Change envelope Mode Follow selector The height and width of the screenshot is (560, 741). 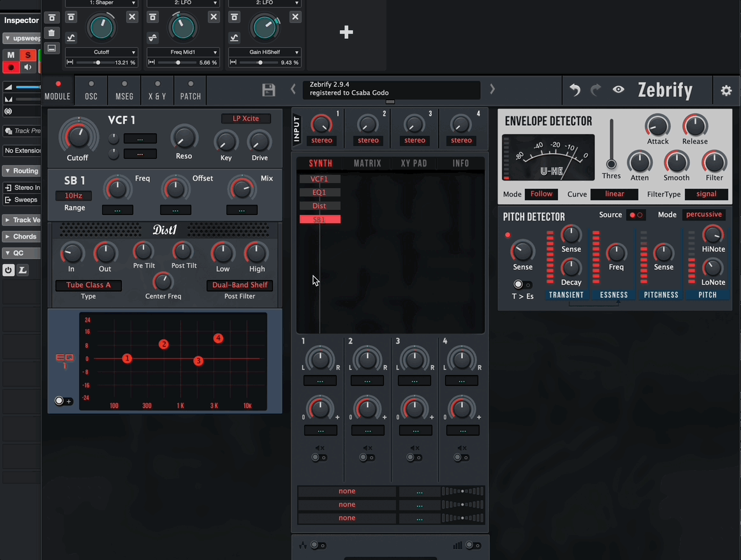click(x=541, y=195)
